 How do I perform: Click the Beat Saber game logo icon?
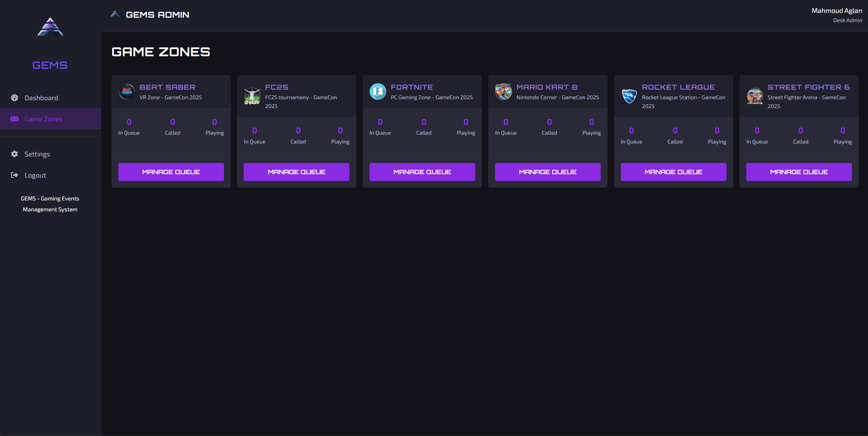coord(126,92)
